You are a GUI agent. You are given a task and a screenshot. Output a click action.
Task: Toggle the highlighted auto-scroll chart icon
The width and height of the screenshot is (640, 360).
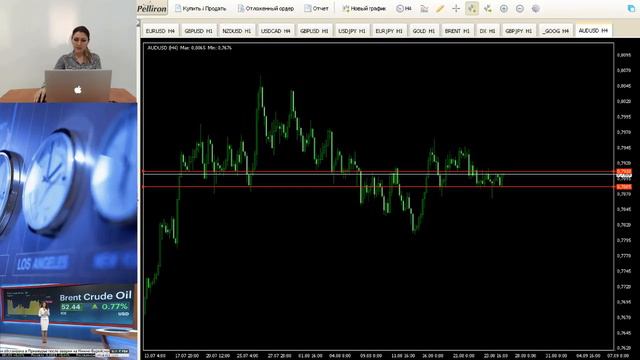[x=472, y=8]
